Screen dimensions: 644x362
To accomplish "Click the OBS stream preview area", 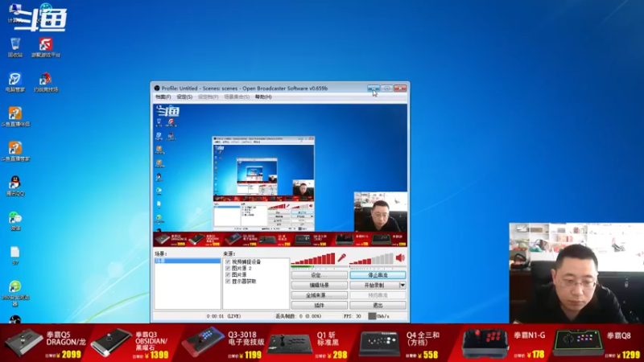I will (x=280, y=175).
